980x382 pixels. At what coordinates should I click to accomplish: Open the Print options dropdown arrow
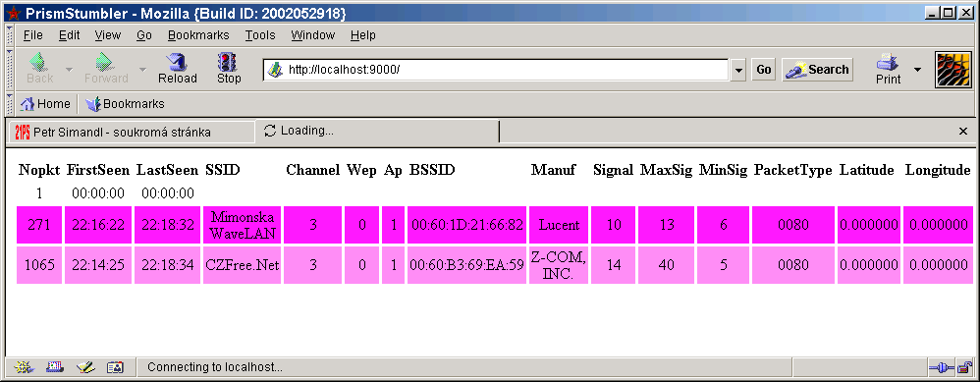click(917, 69)
